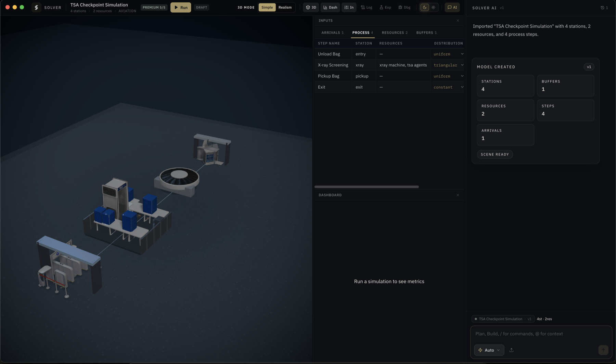This screenshot has width=616, height=364.
Task: Click the upload attachment icon
Action: (x=512, y=350)
